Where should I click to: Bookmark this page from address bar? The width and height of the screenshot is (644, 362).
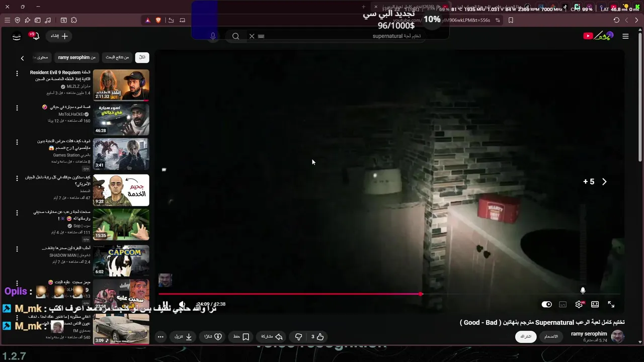511,20
